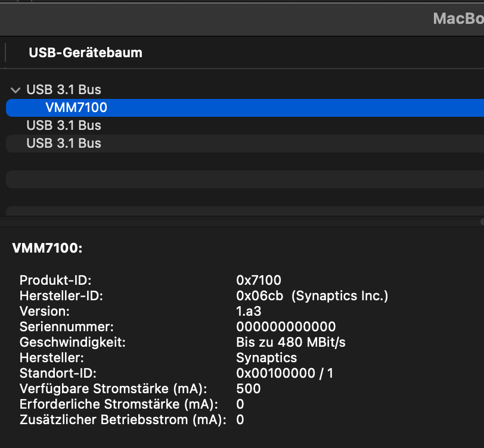Screen dimensions: 484x448
Task: Click the Produkt-ID label
Action: click(x=55, y=280)
